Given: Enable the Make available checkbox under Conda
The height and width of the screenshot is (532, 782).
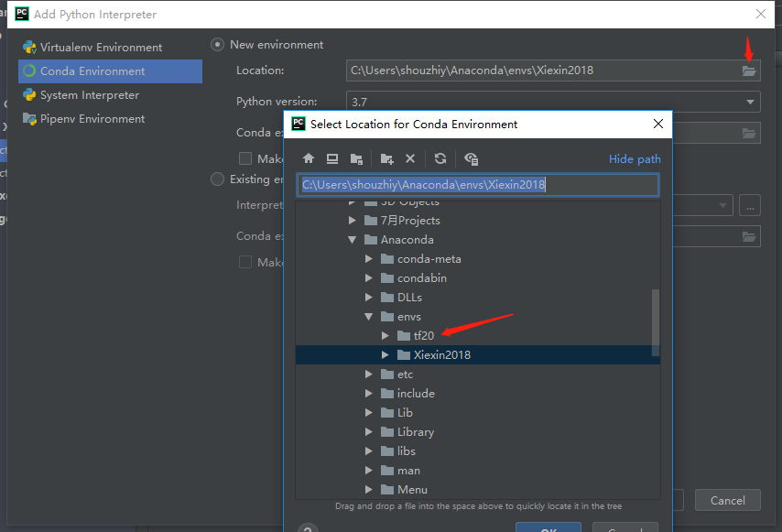Looking at the screenshot, I should [x=245, y=158].
